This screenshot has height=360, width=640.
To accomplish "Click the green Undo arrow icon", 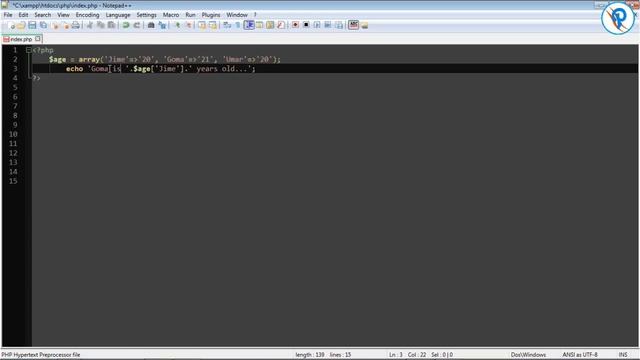I will click(126, 25).
